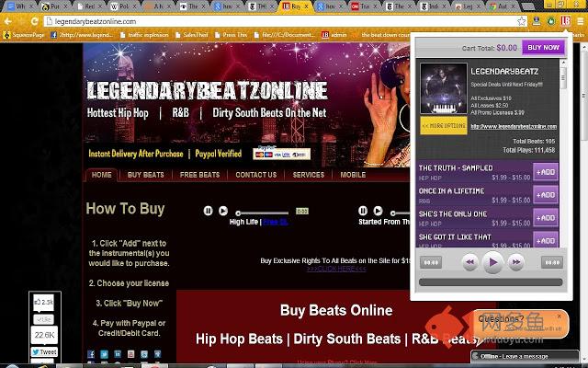Open the YouTube social icon below How To Buy
588x368 pixels.
coord(130,354)
